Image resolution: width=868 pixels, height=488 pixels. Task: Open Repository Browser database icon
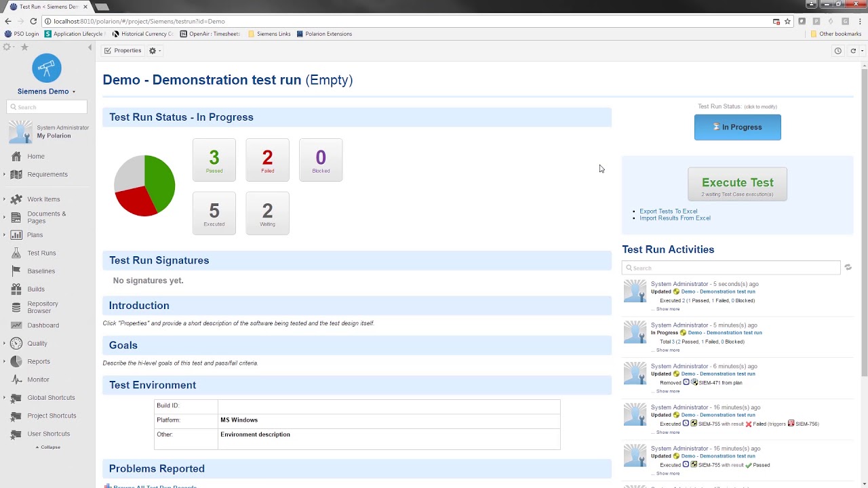(x=16, y=307)
